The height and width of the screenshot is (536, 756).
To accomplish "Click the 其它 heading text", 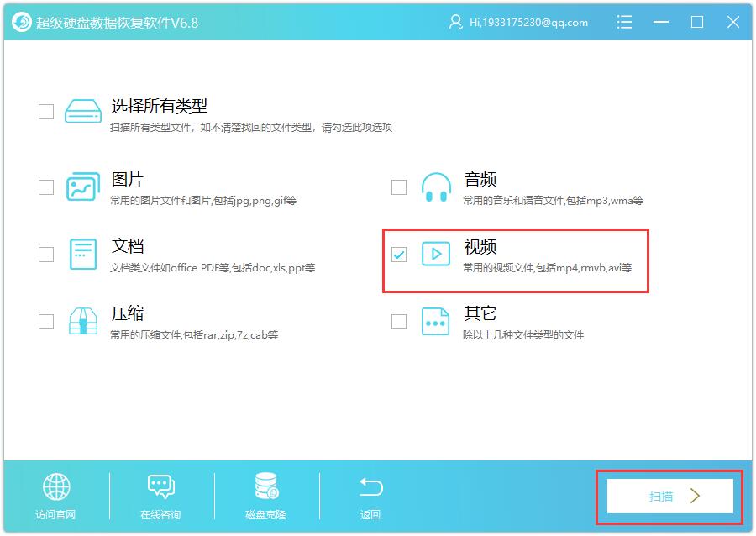I will coord(480,313).
